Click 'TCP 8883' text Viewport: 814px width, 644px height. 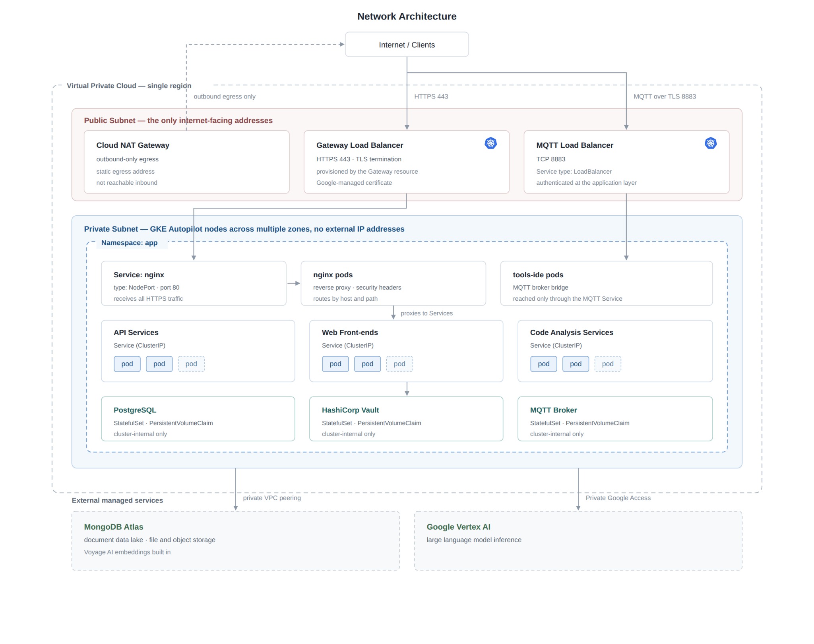click(550, 159)
